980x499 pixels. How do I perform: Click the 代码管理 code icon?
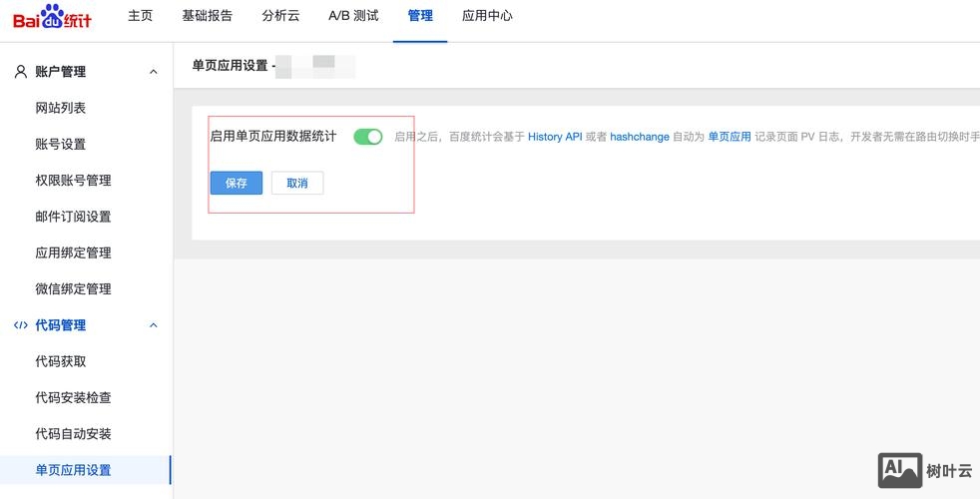pyautogui.click(x=21, y=325)
